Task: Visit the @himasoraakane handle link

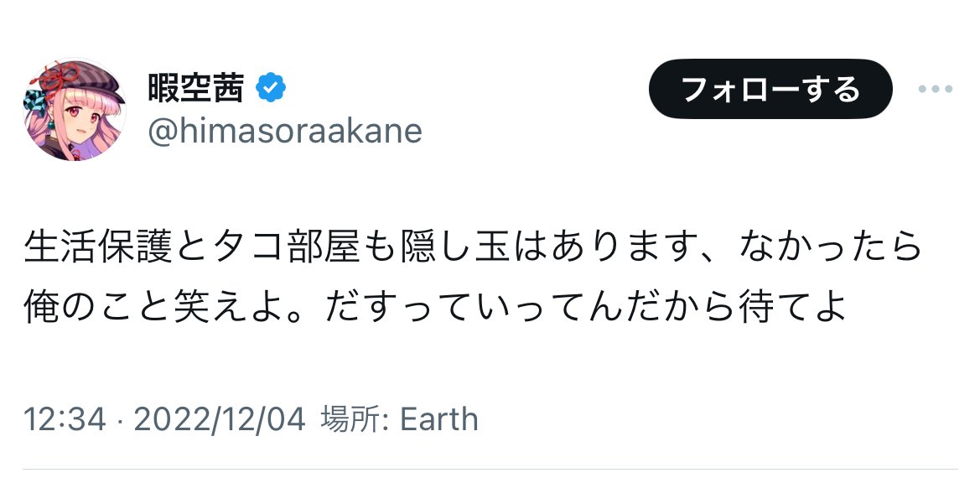Action: (x=285, y=131)
